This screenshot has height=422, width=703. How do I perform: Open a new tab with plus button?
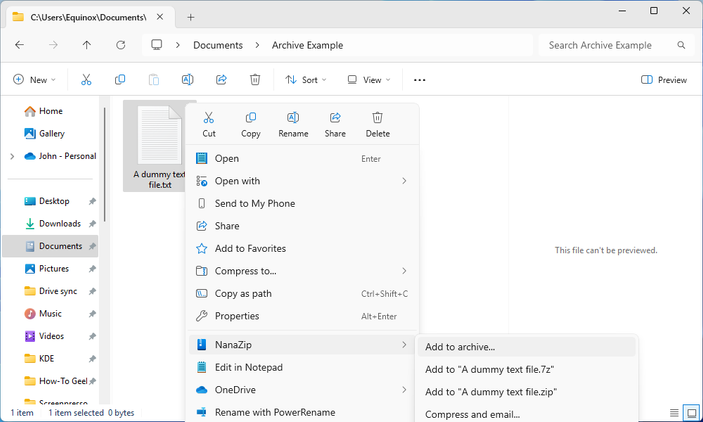click(191, 17)
